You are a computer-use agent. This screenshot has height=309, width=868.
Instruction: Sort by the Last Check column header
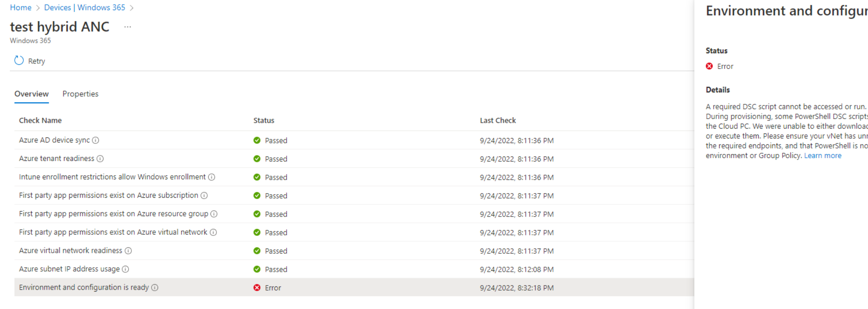click(x=498, y=120)
